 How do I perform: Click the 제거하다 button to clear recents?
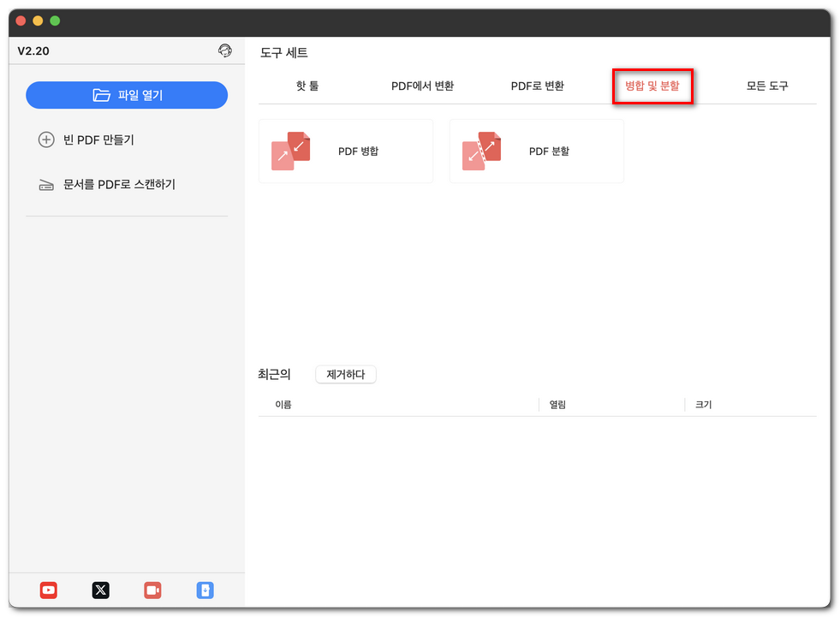(x=345, y=374)
